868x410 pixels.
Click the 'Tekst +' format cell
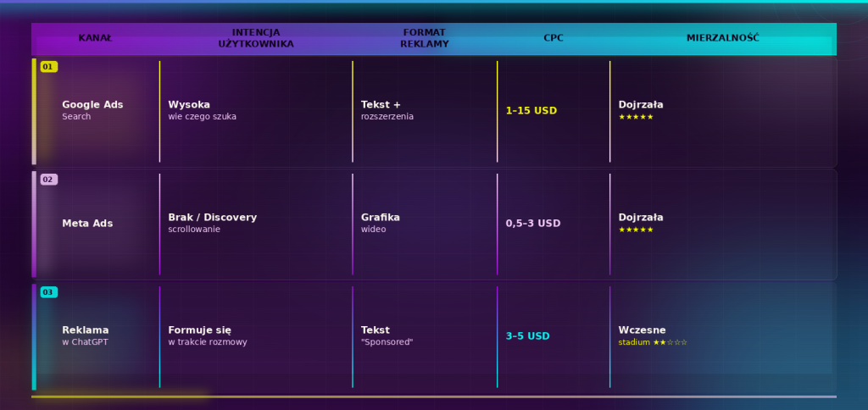pyautogui.click(x=381, y=104)
